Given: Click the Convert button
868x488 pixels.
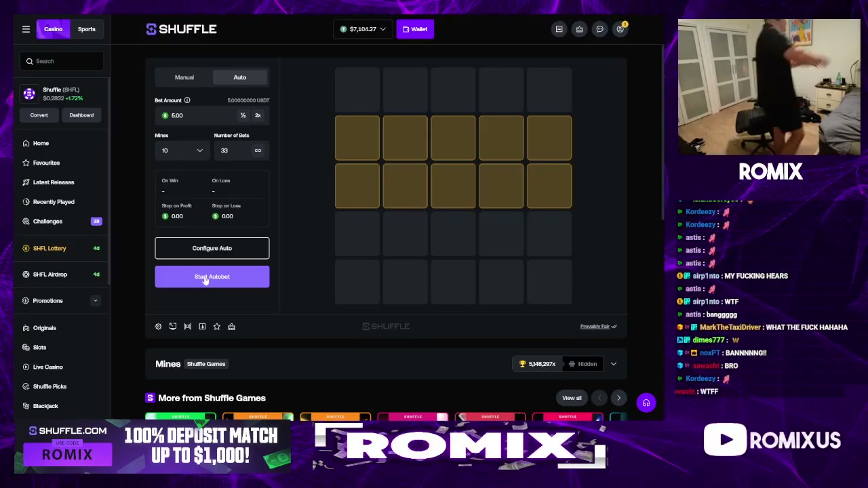Looking at the screenshot, I should point(39,115).
